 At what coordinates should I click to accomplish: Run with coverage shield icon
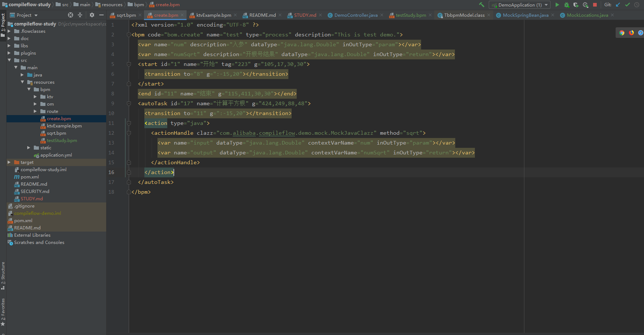click(576, 5)
